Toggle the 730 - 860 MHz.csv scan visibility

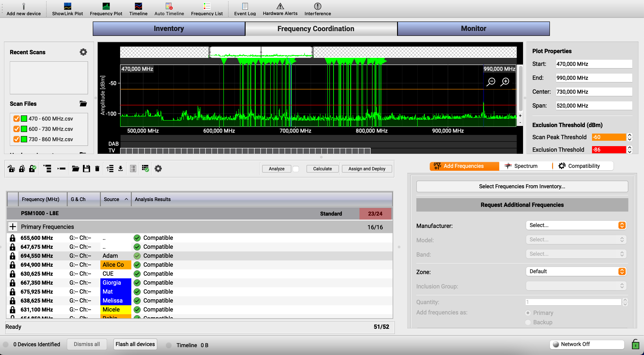[17, 139]
